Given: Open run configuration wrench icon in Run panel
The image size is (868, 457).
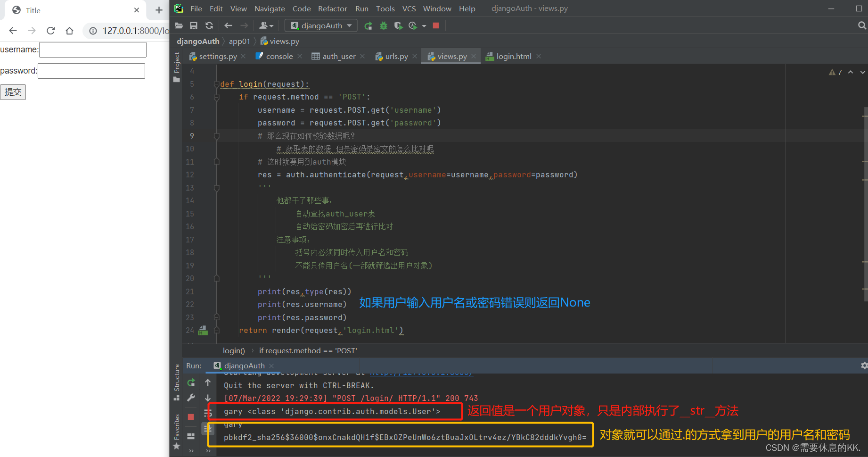Looking at the screenshot, I should [x=191, y=398].
